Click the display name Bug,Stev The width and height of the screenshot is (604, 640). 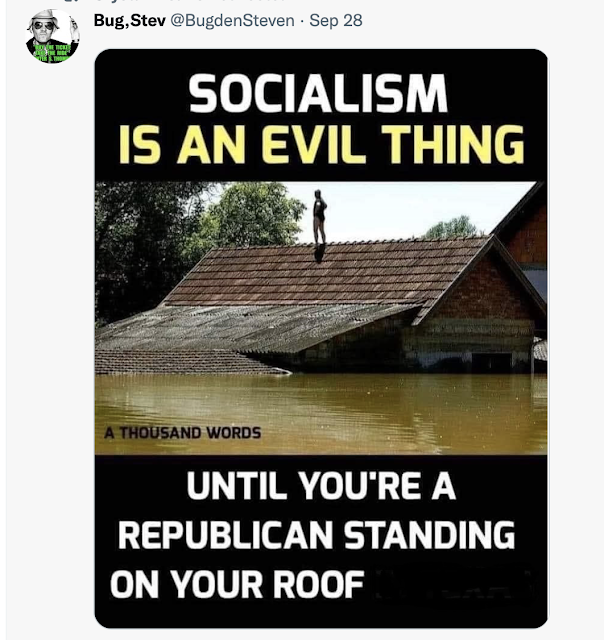[x=129, y=20]
